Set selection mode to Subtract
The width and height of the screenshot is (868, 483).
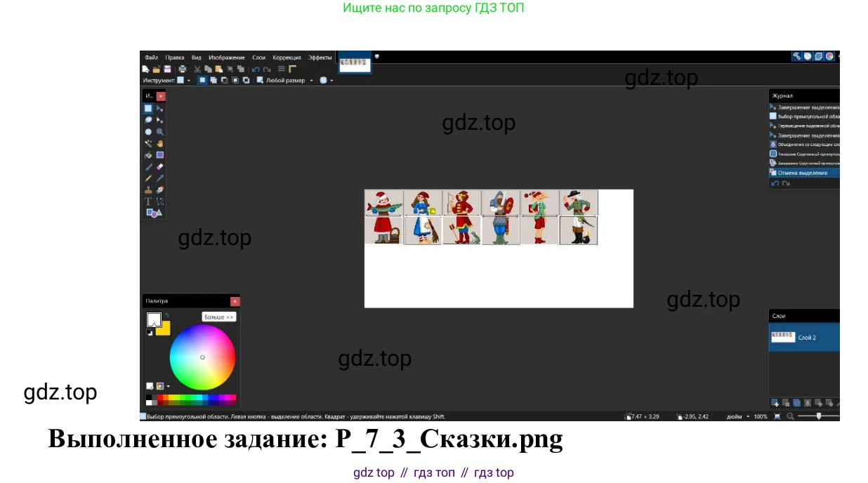point(224,80)
